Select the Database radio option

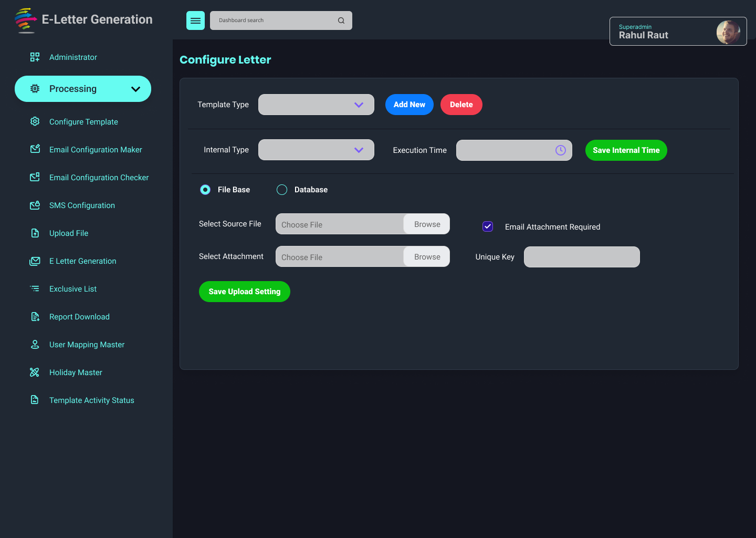click(282, 190)
